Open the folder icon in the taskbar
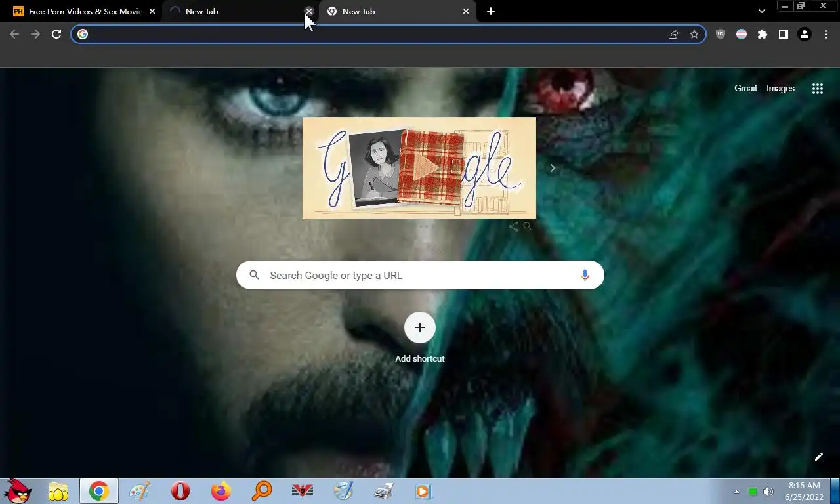The image size is (840, 504). pyautogui.click(x=58, y=491)
